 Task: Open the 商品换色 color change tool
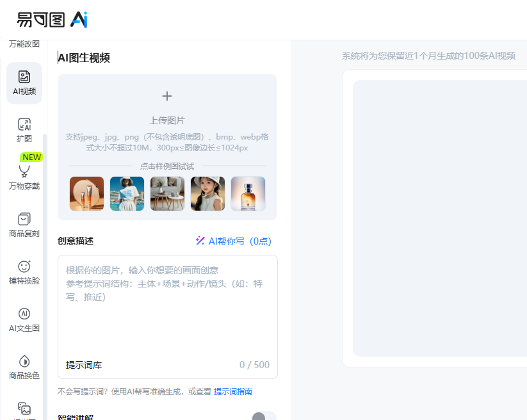tap(24, 367)
